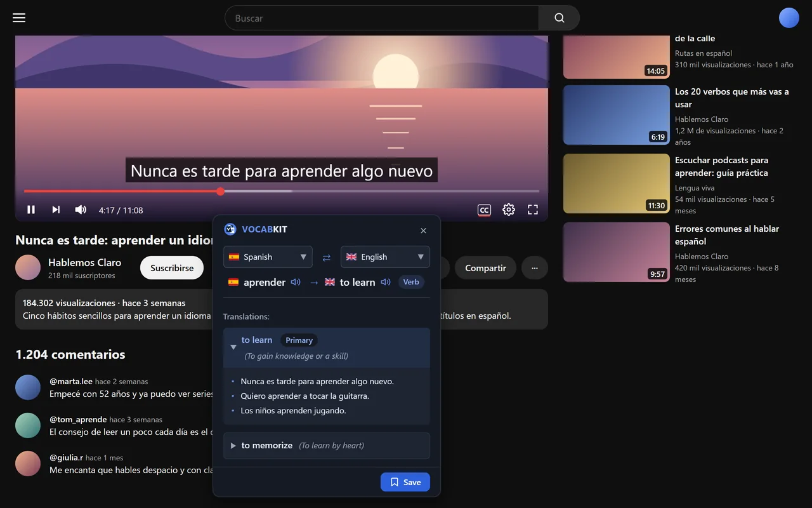The image size is (812, 508).
Task: Open the more actions ellipsis button
Action: pos(535,268)
